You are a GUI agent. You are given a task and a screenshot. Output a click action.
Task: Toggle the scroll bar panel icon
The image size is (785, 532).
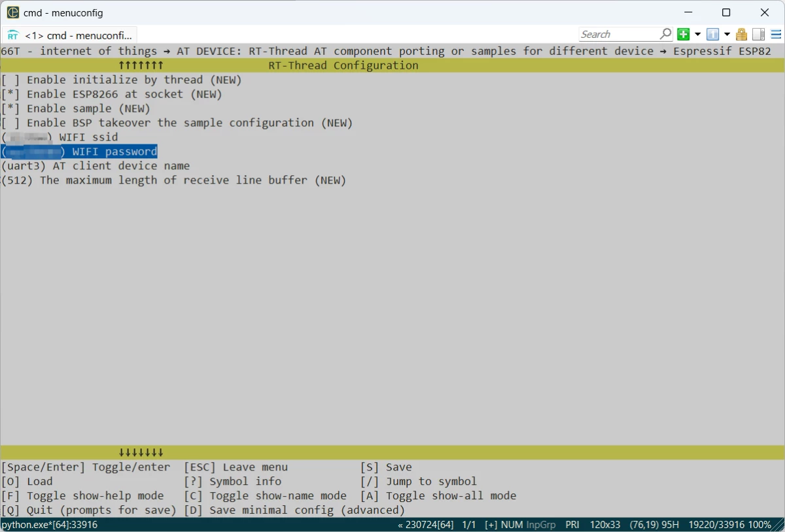tap(759, 34)
